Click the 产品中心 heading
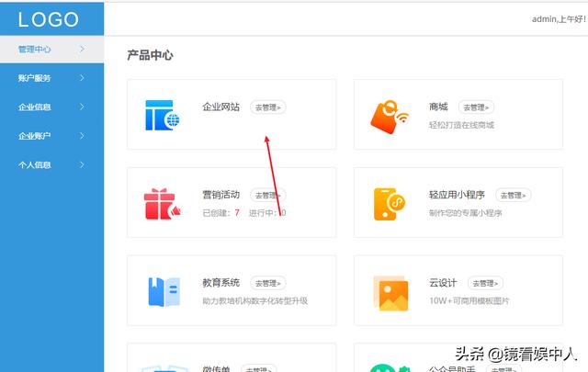This screenshot has height=372, width=588. point(150,55)
